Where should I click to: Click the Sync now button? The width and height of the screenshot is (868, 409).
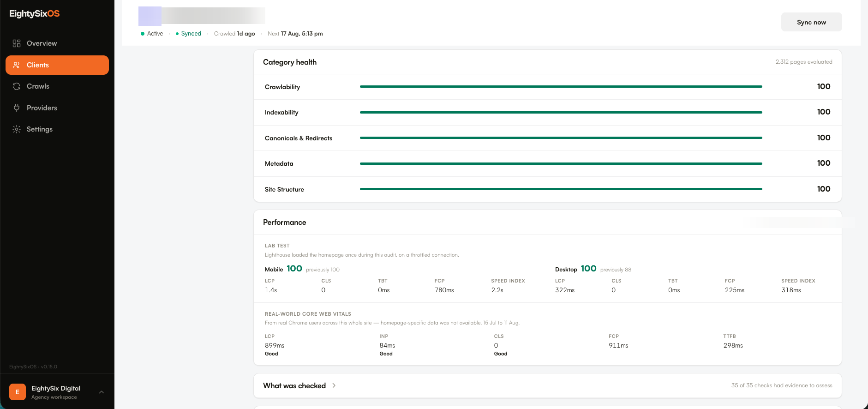811,22
